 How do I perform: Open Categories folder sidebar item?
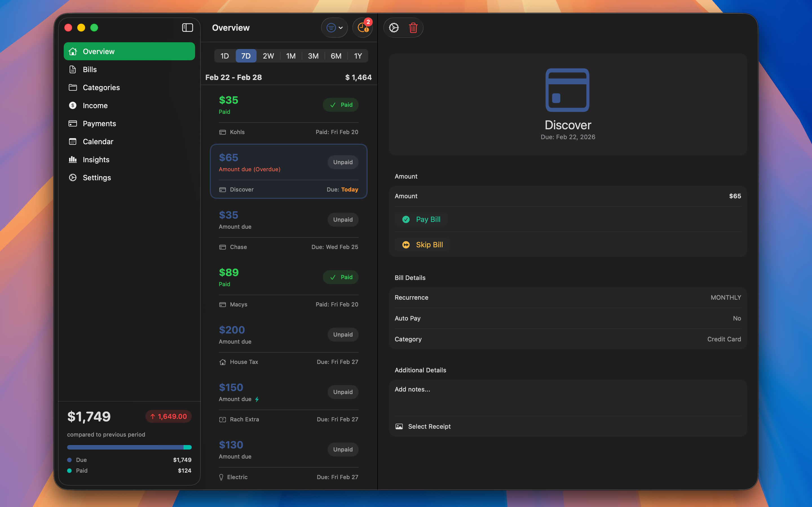click(101, 88)
